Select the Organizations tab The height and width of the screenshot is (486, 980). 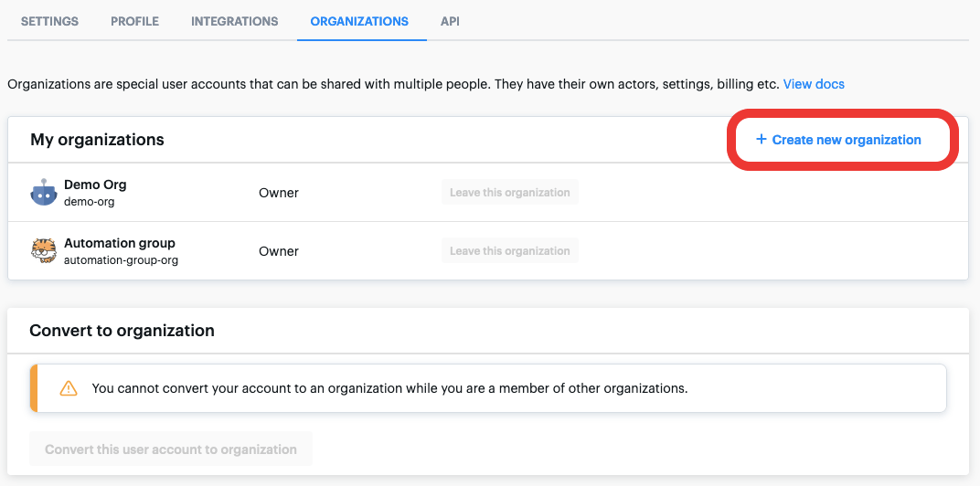click(359, 21)
